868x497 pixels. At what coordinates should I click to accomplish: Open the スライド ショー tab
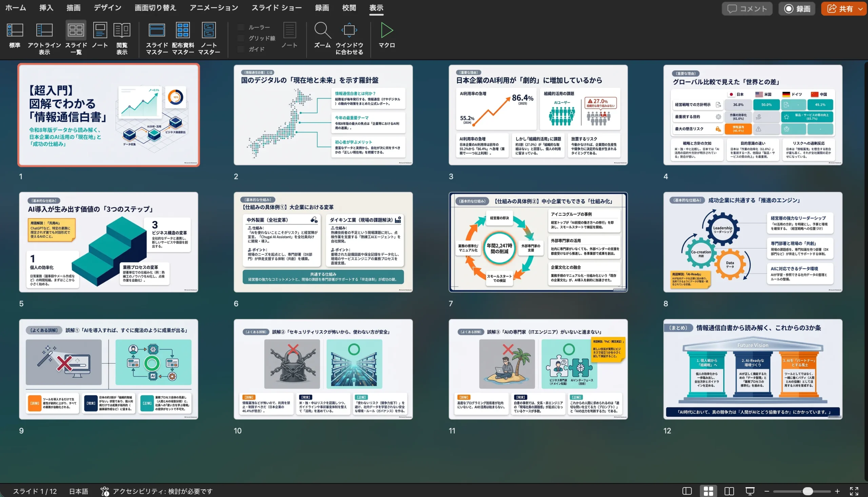276,8
